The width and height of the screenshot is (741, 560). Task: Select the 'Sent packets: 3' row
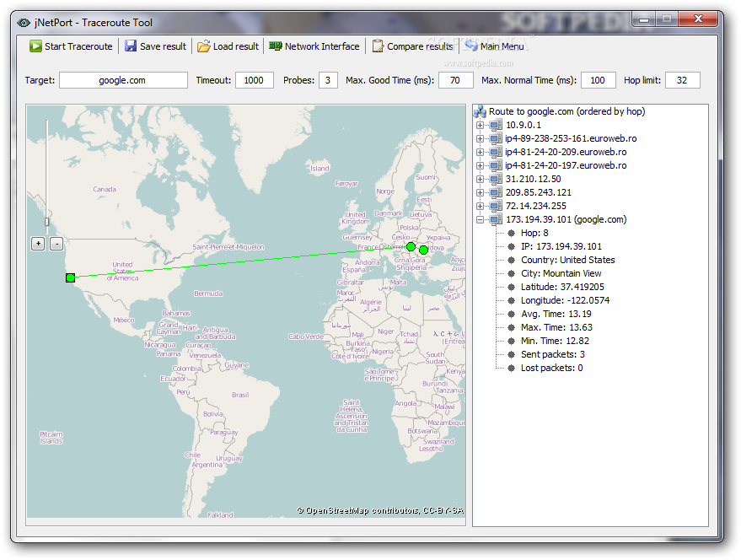[x=553, y=354]
